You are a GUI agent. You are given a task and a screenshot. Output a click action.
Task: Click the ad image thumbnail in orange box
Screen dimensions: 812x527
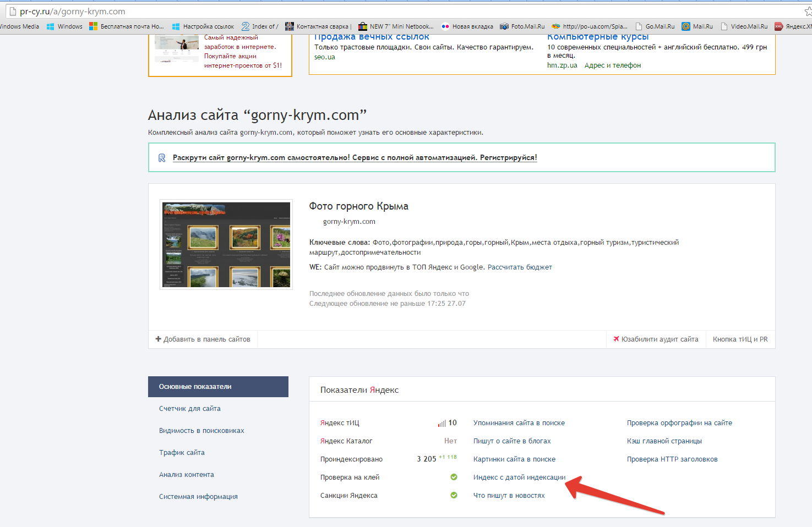coord(177,48)
